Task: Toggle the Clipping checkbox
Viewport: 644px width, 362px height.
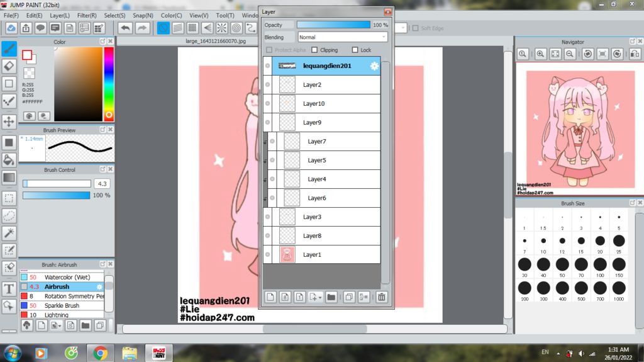Action: point(314,50)
